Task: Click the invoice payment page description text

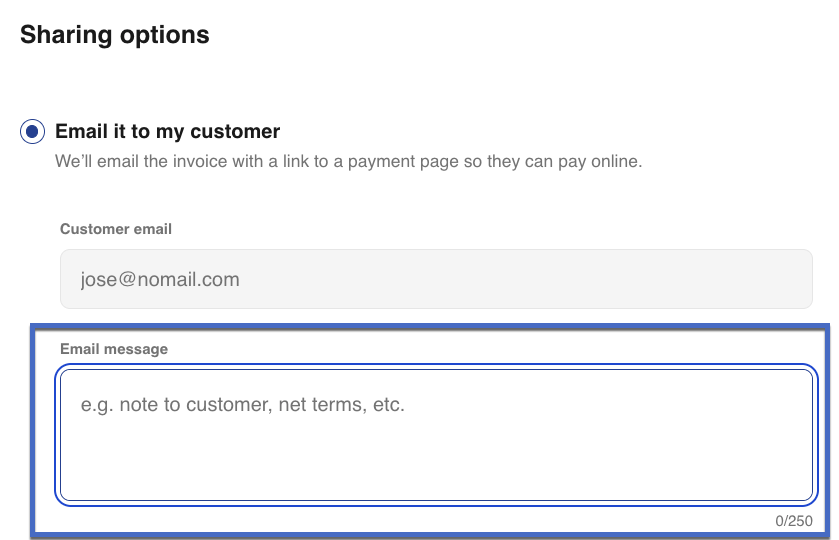Action: (x=348, y=161)
